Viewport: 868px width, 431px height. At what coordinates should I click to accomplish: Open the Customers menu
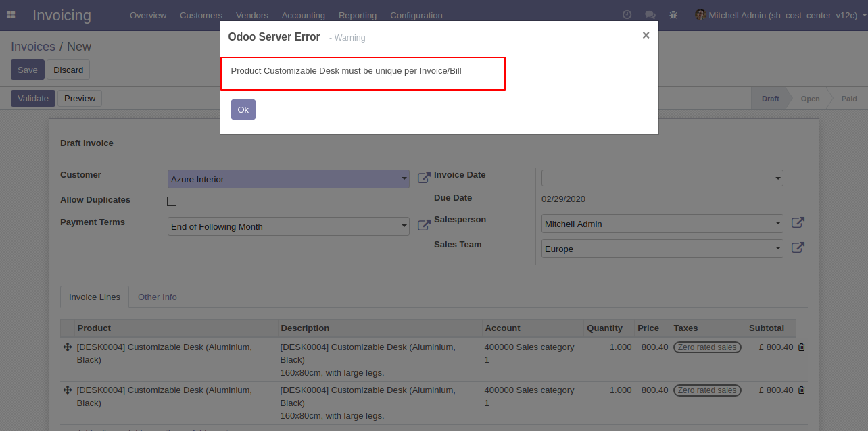point(201,15)
